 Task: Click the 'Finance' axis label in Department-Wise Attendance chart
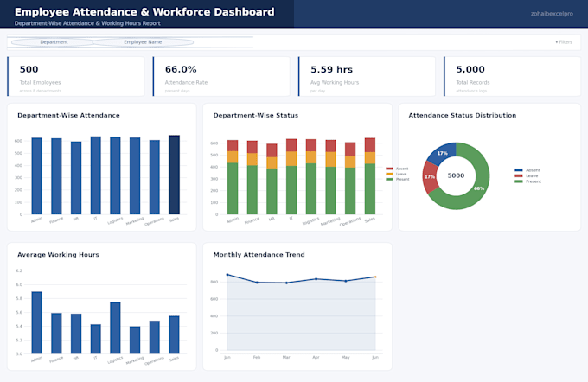[x=56, y=220]
